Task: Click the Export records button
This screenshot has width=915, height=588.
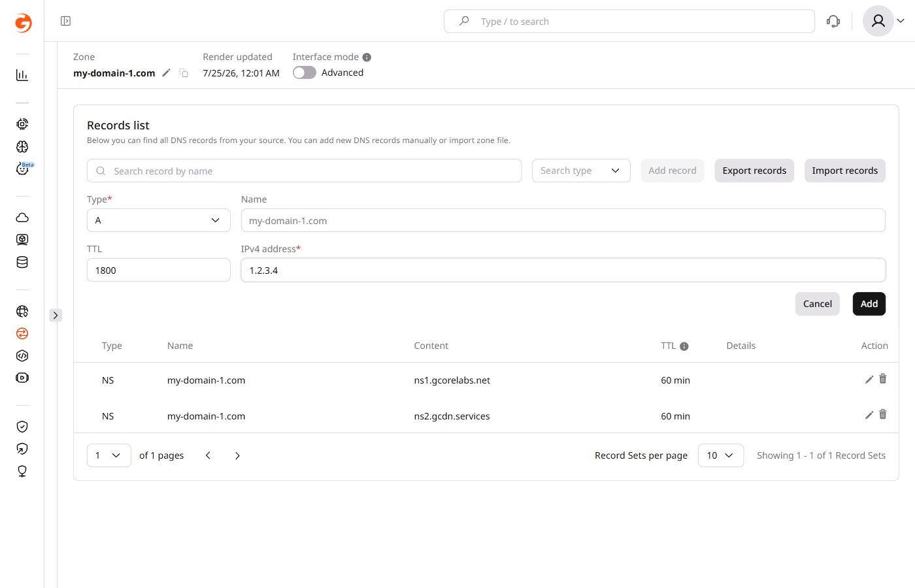Action: [x=754, y=171]
